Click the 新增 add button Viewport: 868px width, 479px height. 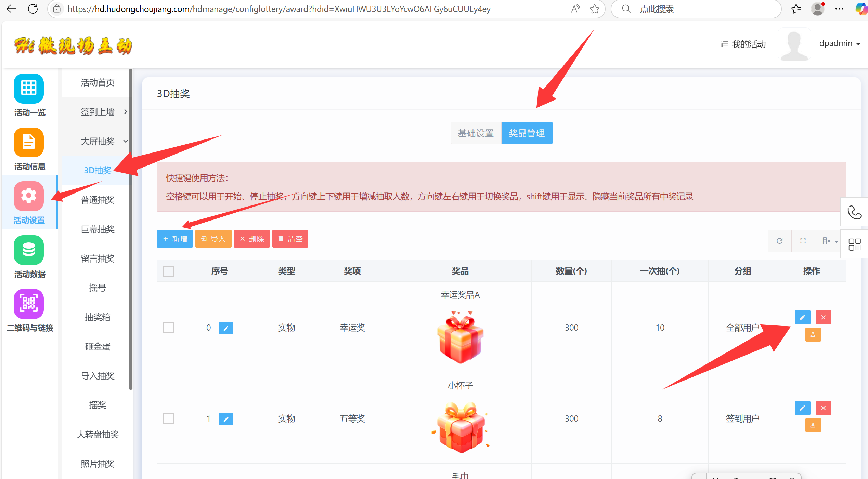click(x=175, y=239)
